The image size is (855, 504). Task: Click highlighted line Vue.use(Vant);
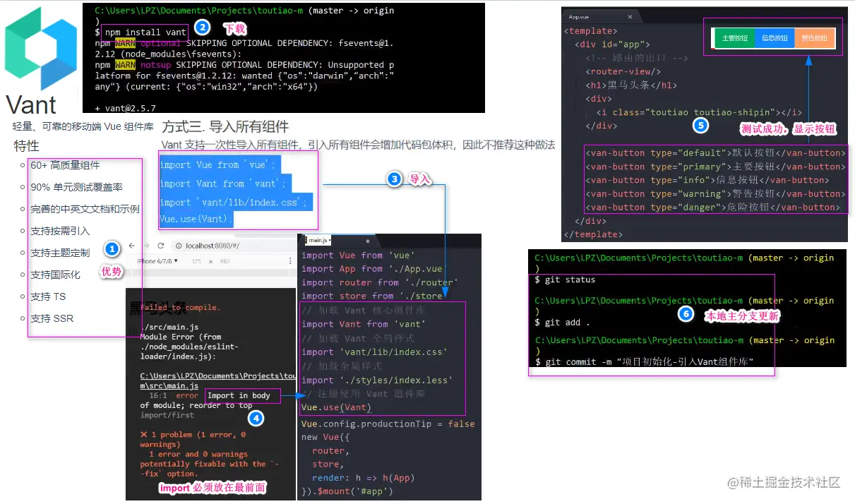[x=196, y=219]
